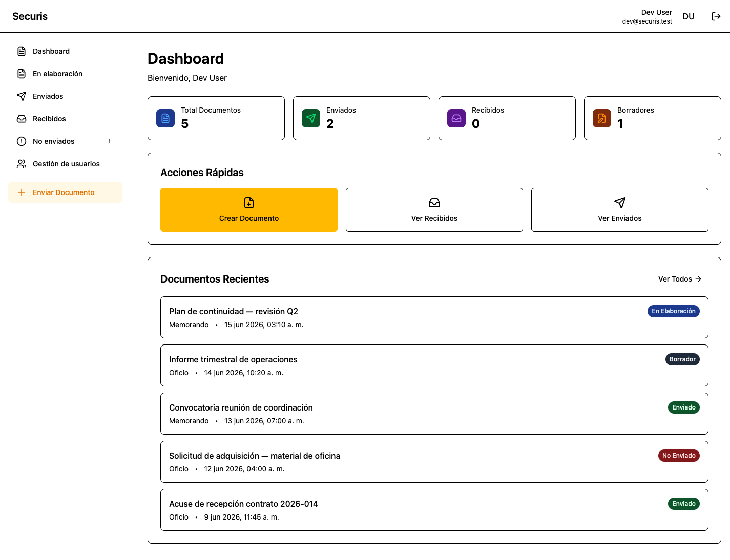The width and height of the screenshot is (730, 560).
Task: Go to Recibidos in the sidebar
Action: pos(65,119)
